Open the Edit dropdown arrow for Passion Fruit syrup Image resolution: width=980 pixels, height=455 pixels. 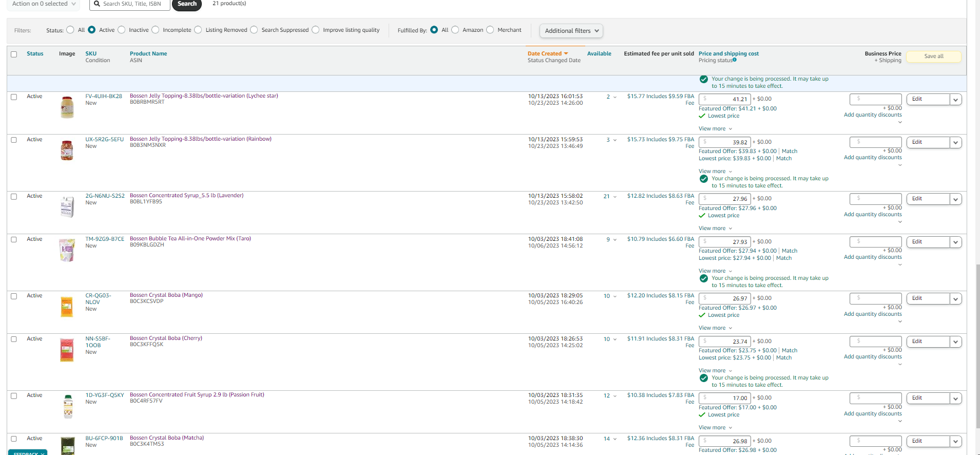point(955,399)
